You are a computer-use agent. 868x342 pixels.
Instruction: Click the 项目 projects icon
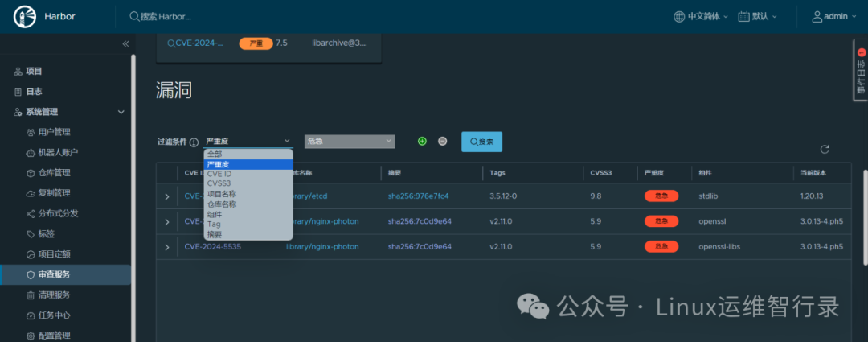click(18, 72)
